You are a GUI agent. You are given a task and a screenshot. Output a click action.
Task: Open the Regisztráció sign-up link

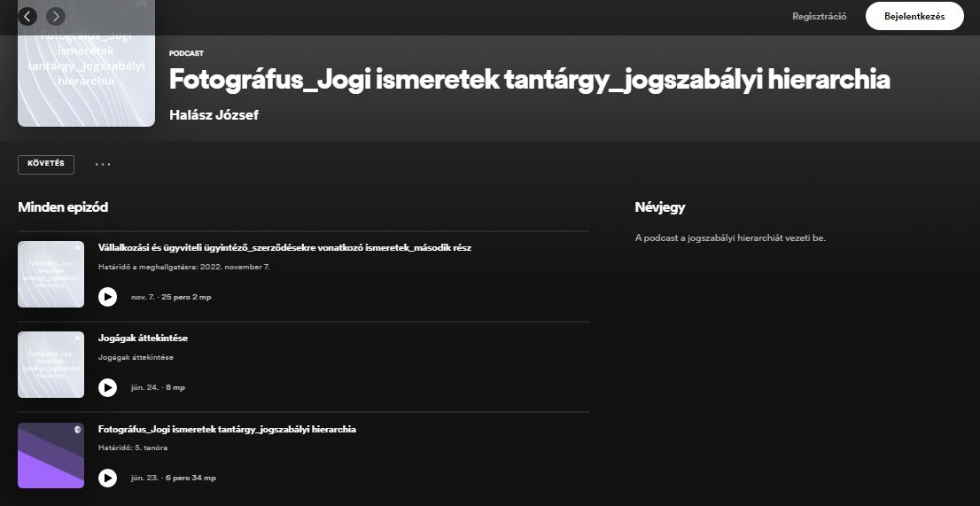click(820, 16)
